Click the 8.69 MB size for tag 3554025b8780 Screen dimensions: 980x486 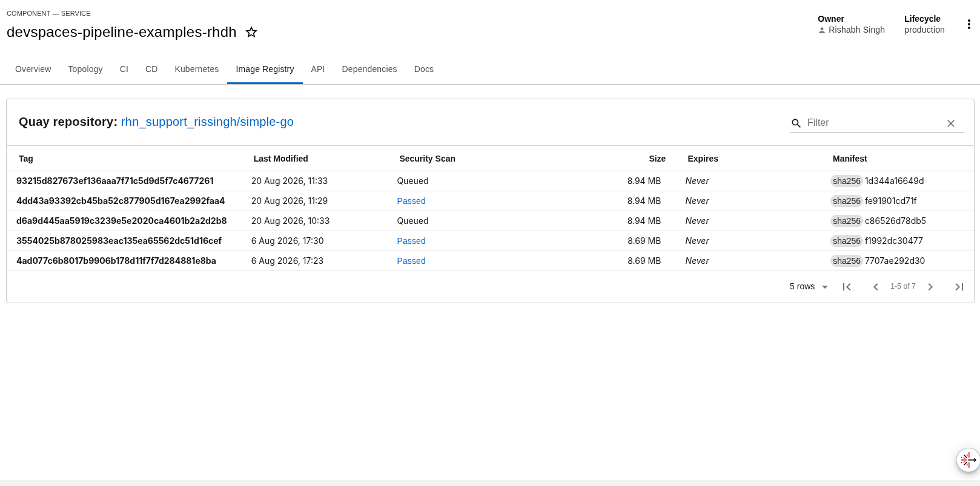[644, 241]
